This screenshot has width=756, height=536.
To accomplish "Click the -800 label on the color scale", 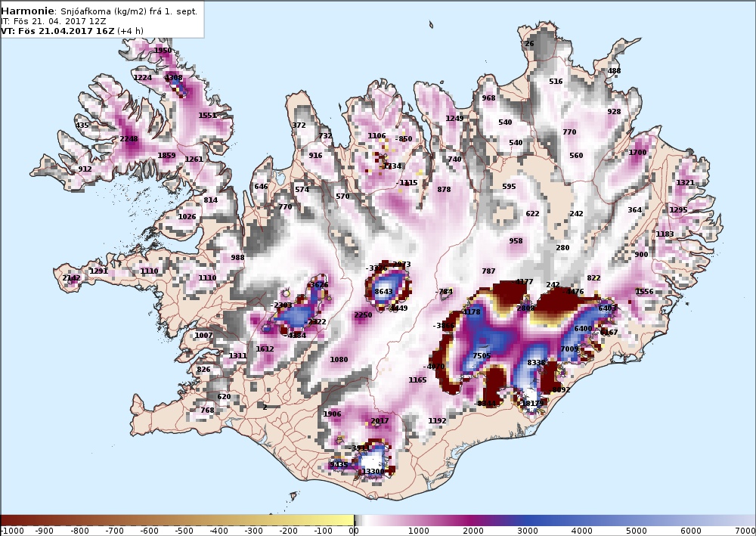I will (79, 531).
